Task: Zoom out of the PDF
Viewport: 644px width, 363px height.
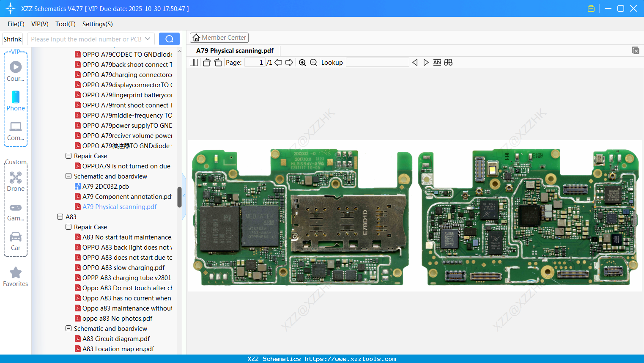Action: point(313,63)
